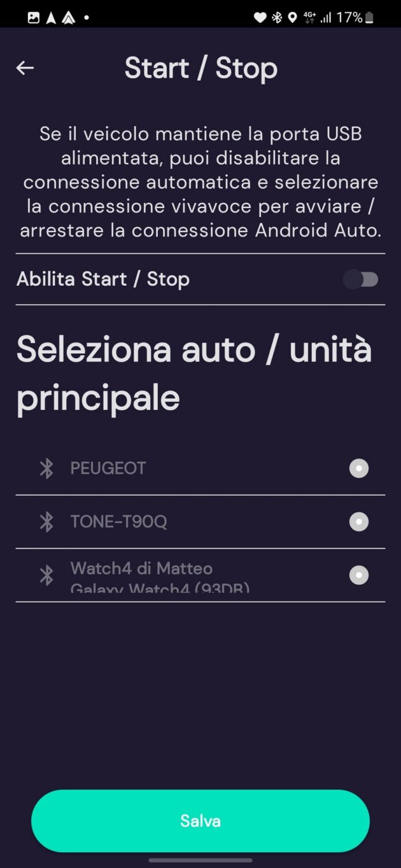The width and height of the screenshot is (401, 868).
Task: Click Bluetooth icon beside Watch4 di Matteo
Action: 47,575
